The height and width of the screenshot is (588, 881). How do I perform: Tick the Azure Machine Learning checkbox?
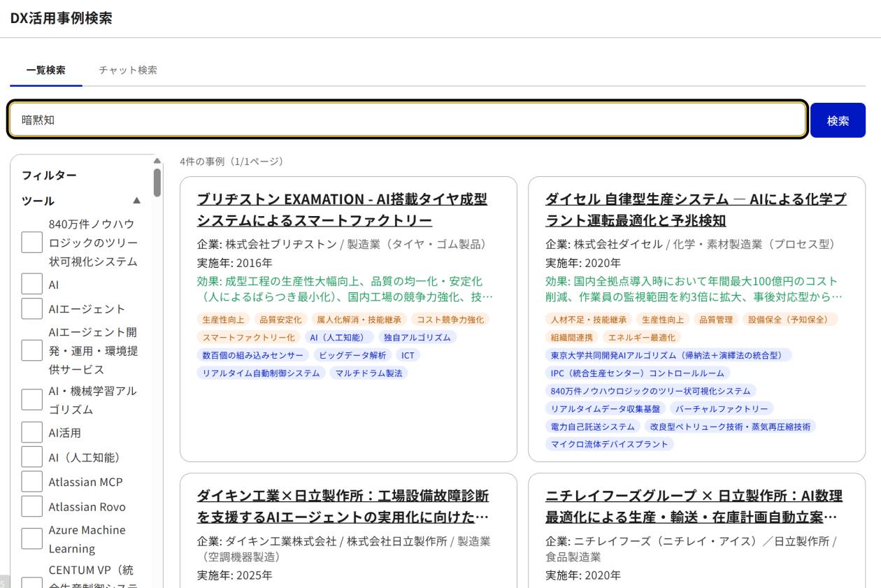pyautogui.click(x=31, y=539)
